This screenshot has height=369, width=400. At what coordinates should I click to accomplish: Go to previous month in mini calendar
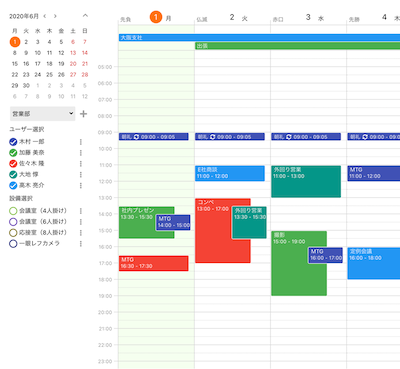(45, 16)
